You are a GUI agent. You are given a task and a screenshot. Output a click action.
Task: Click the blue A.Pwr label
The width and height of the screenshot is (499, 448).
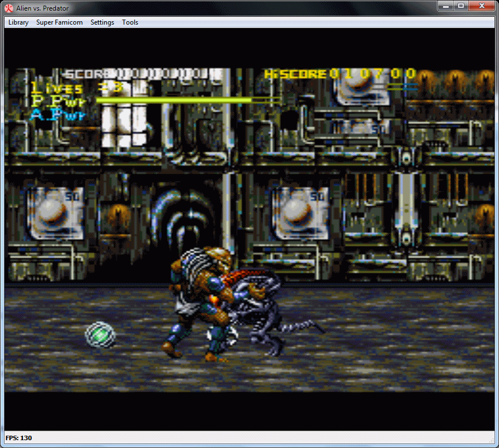point(59,115)
